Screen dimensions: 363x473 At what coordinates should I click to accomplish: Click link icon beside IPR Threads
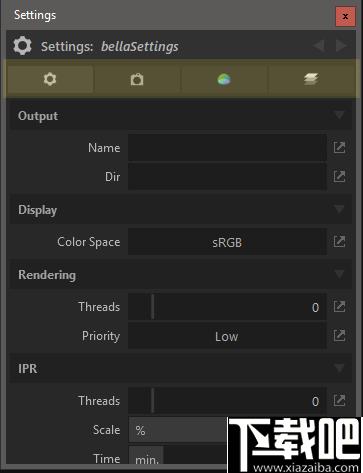(339, 401)
